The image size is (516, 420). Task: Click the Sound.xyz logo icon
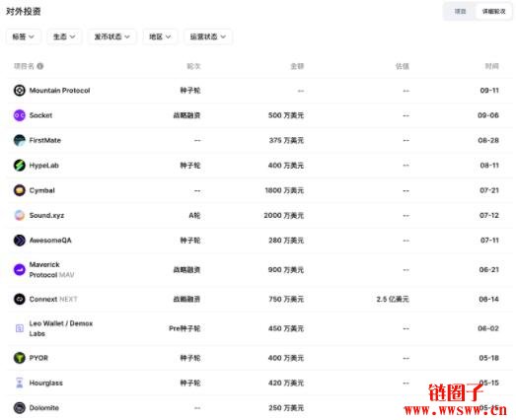20,216
